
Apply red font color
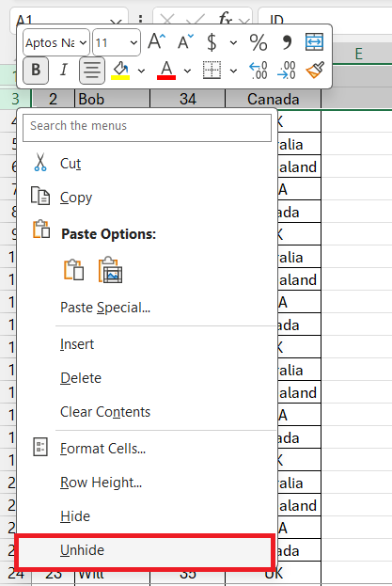tap(166, 71)
